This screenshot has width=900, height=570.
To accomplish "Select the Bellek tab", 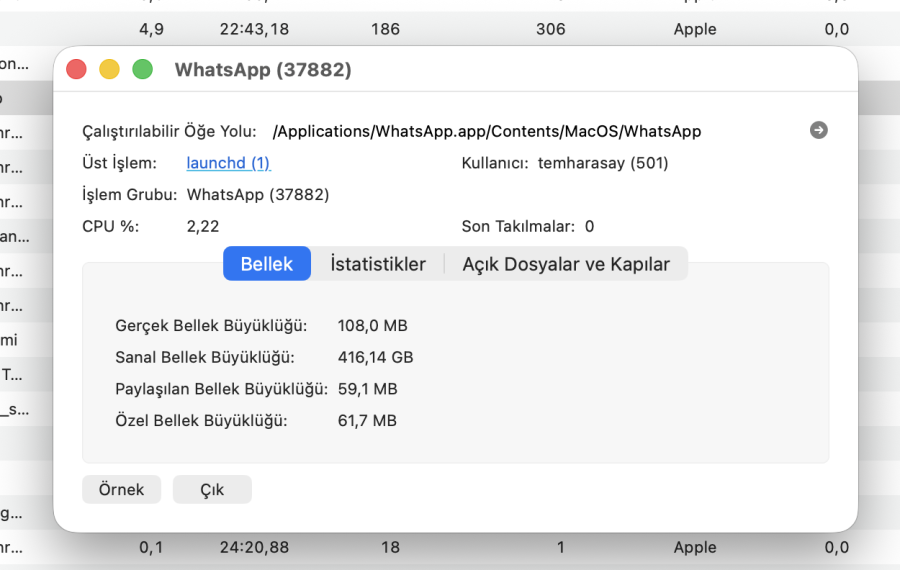I will [267, 263].
